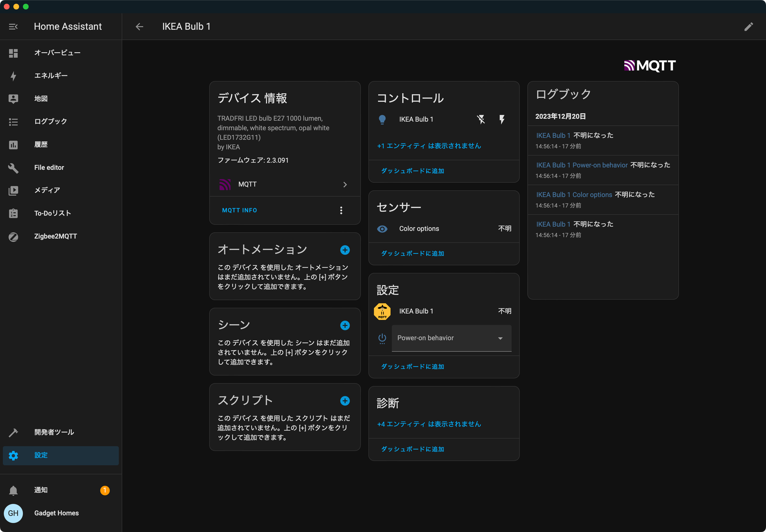Screen dimensions: 766x532
Task: Open the MQTT integration row
Action: [285, 185]
